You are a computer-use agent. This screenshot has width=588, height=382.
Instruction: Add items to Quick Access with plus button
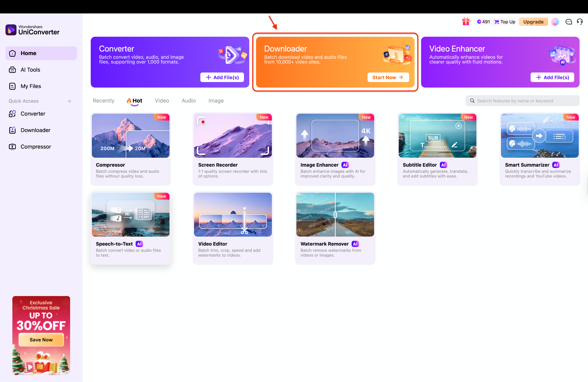point(70,101)
